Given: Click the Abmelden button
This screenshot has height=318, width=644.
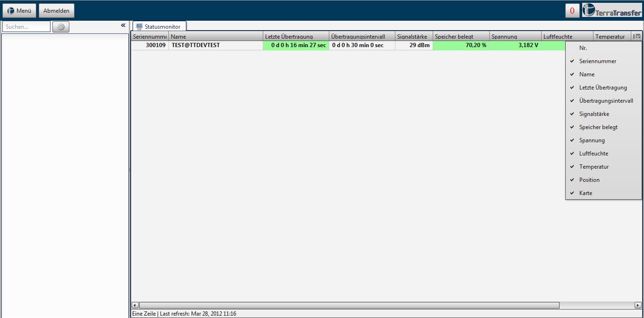Looking at the screenshot, I should pos(57,10).
